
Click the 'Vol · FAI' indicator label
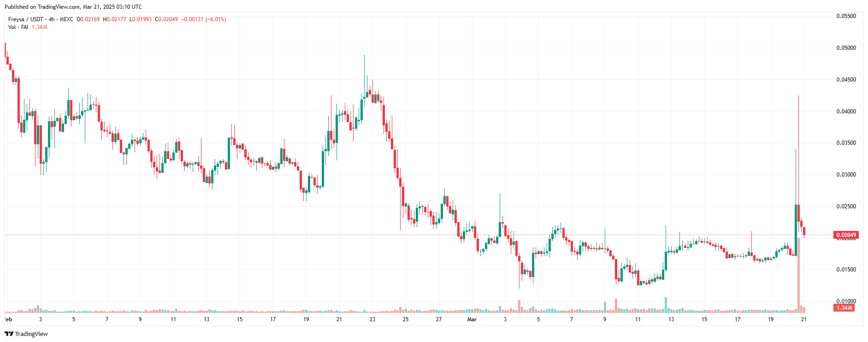18,27
